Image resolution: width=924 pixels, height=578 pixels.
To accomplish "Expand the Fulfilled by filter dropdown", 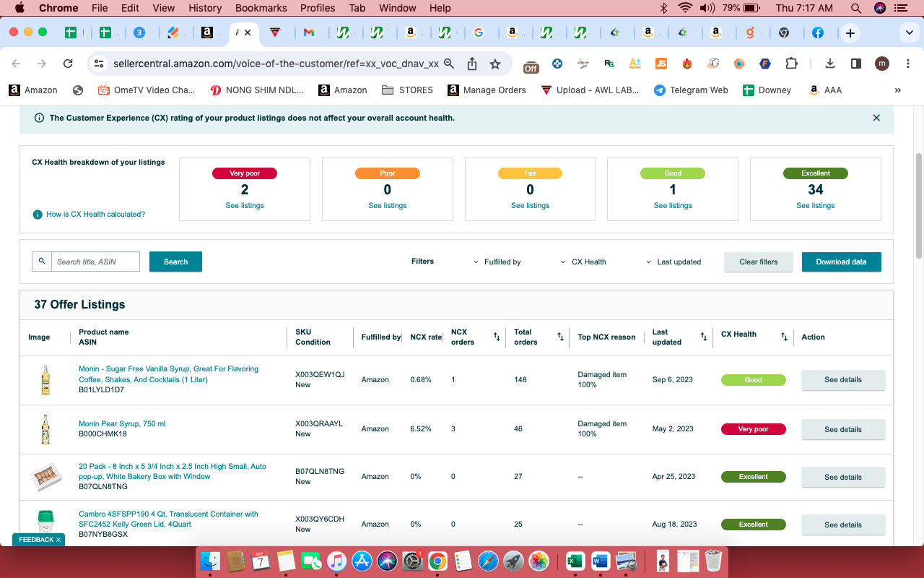I will click(x=497, y=262).
